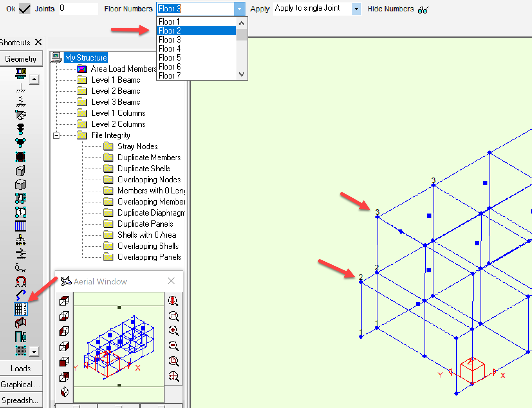Screen dimensions: 532x408
Task: Open the Floor Numbers dropdown
Action: coord(240,9)
